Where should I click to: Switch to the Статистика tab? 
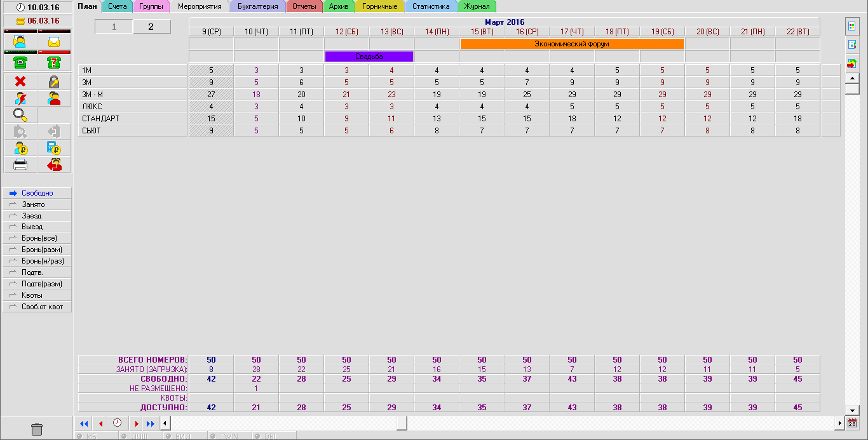pos(430,6)
